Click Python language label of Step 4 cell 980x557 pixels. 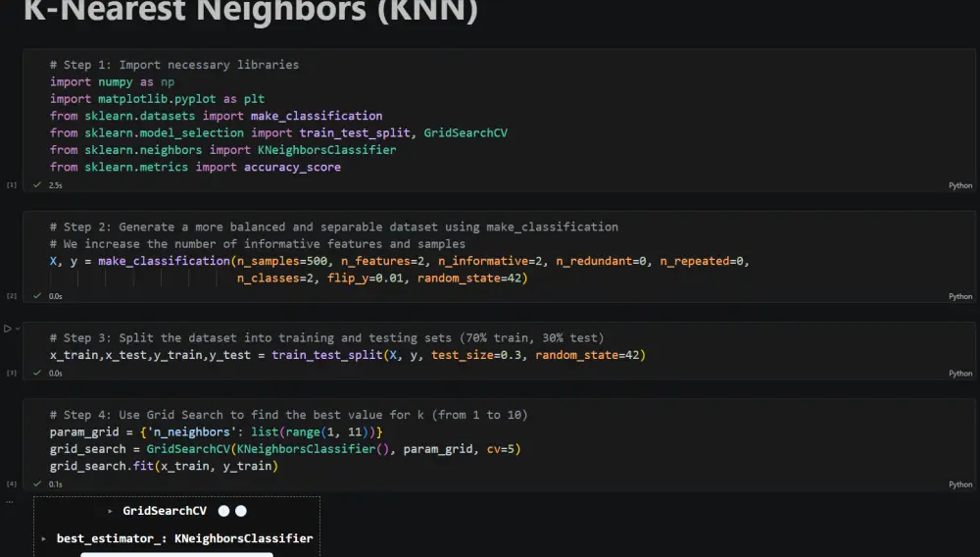click(x=960, y=484)
